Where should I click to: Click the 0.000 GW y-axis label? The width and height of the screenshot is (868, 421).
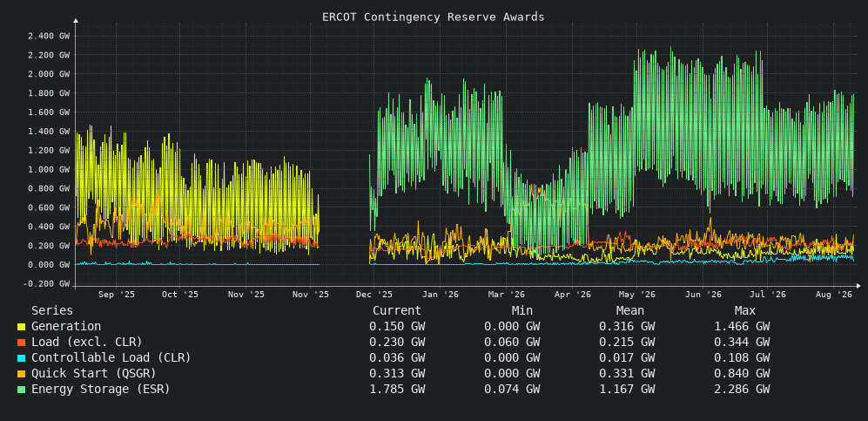tap(49, 265)
